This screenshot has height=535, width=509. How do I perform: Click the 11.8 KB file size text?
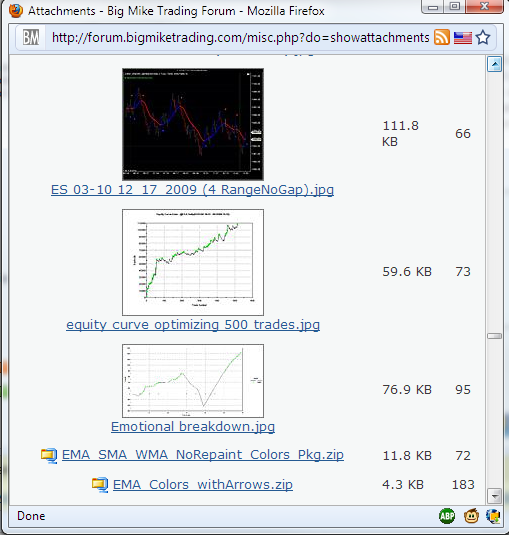(x=407, y=456)
